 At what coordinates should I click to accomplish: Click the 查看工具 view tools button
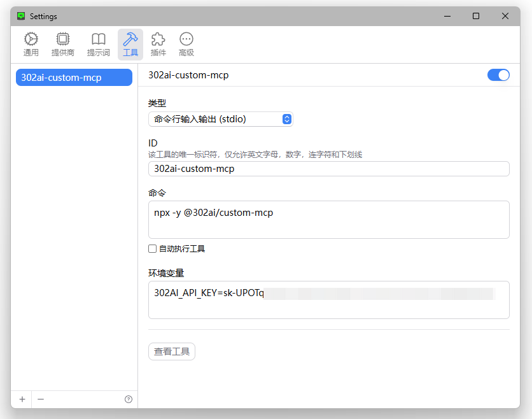[x=172, y=352]
